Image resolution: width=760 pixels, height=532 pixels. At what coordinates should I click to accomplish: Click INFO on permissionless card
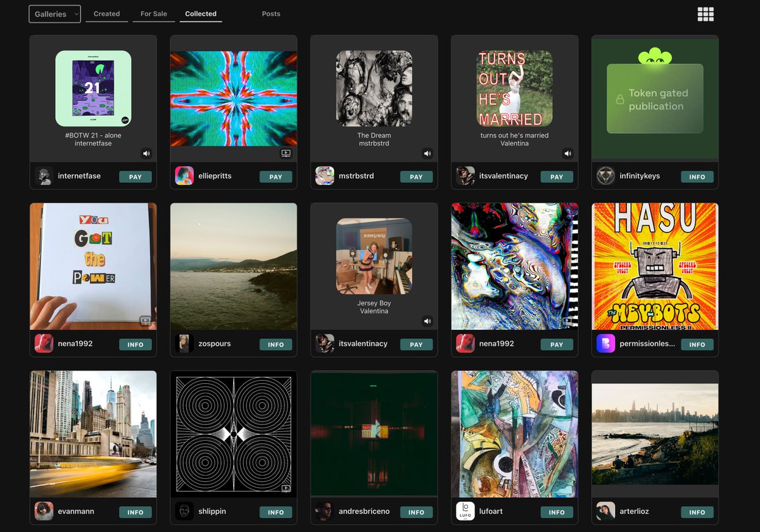pos(697,345)
